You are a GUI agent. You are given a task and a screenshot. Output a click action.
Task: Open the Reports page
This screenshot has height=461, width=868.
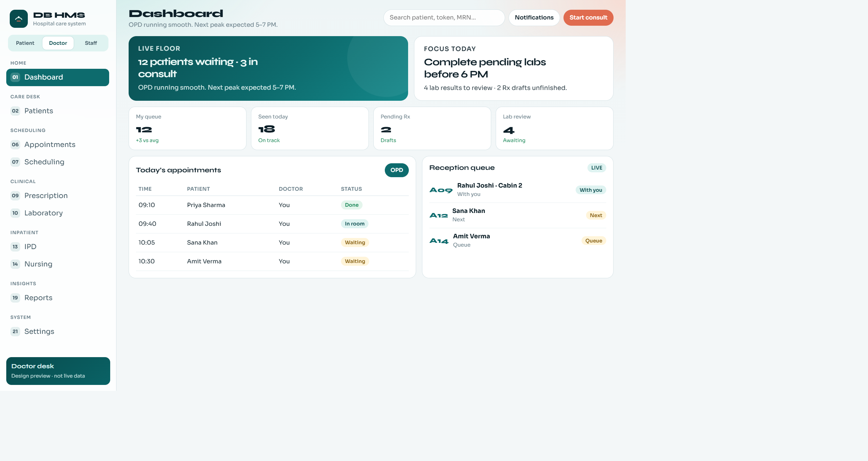click(58, 298)
